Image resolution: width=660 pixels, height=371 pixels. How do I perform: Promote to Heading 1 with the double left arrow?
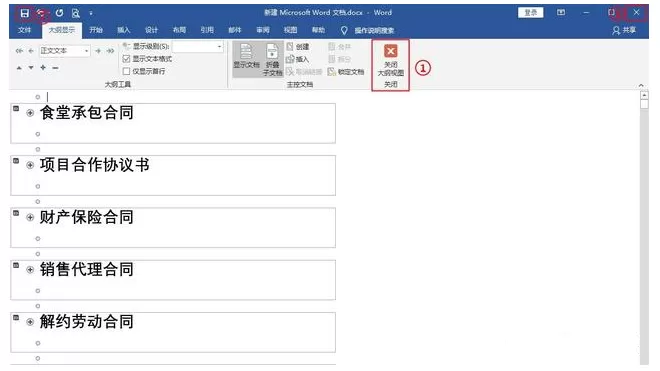point(19,51)
